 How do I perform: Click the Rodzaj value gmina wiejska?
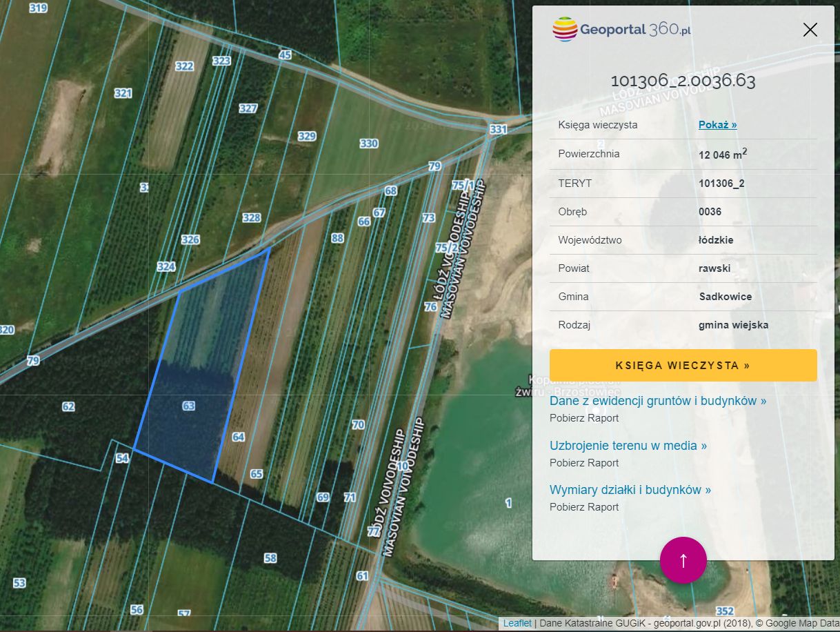[733, 325]
